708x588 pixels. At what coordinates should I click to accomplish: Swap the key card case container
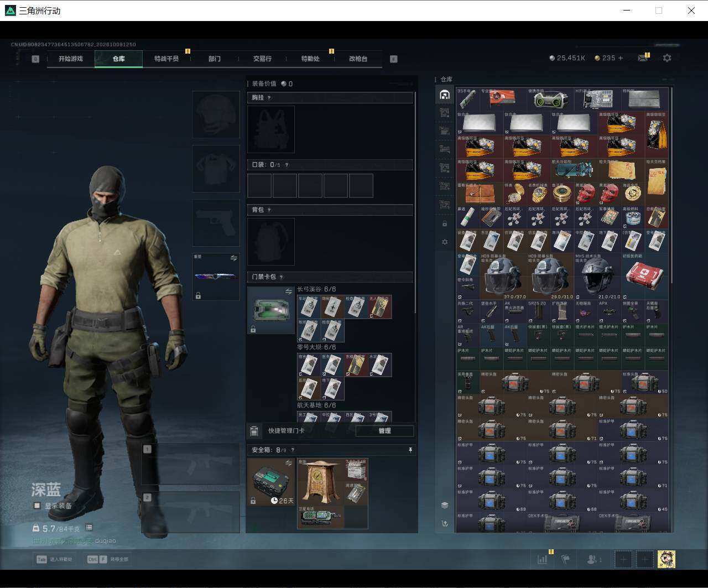click(288, 292)
